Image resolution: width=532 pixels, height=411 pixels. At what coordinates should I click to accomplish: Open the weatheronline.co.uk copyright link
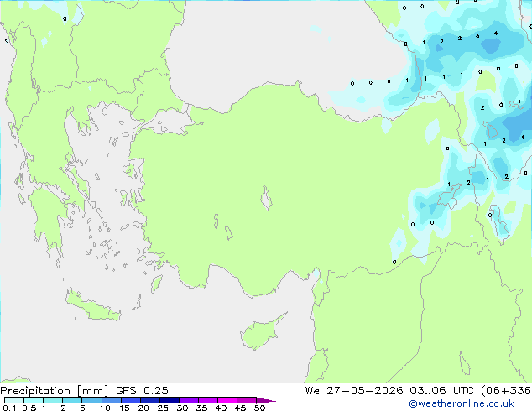tap(462, 403)
